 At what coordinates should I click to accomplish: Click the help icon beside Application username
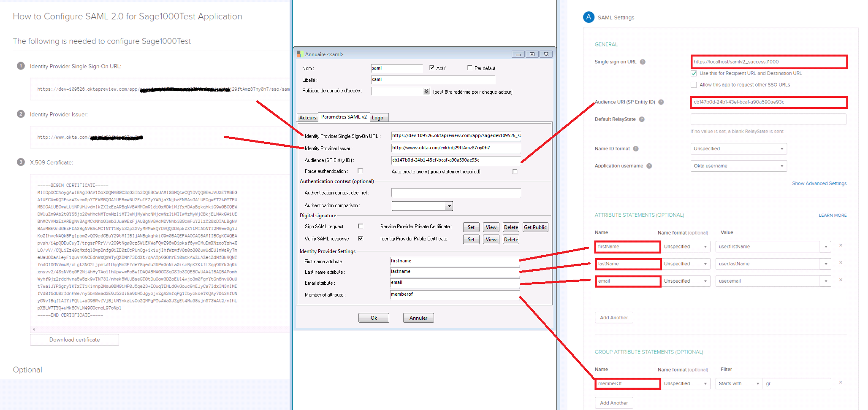point(649,166)
